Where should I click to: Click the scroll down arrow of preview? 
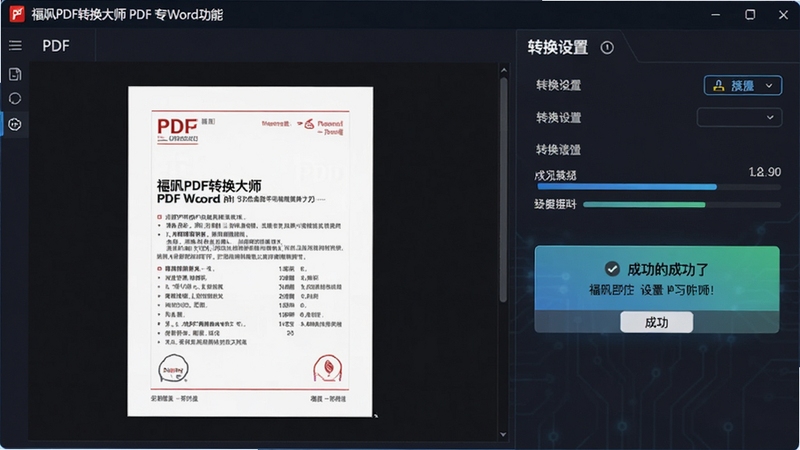click(504, 434)
